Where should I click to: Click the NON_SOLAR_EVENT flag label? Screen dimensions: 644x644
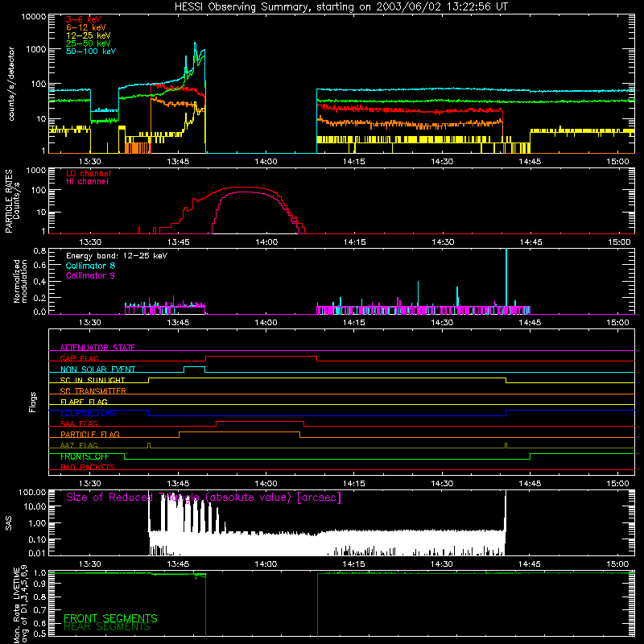click(x=97, y=369)
